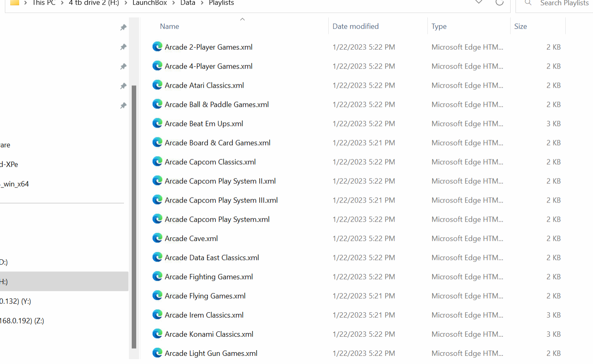This screenshot has width=593, height=364.
Task: Select the file Arcade Konami Classics.xml
Action: tap(209, 334)
